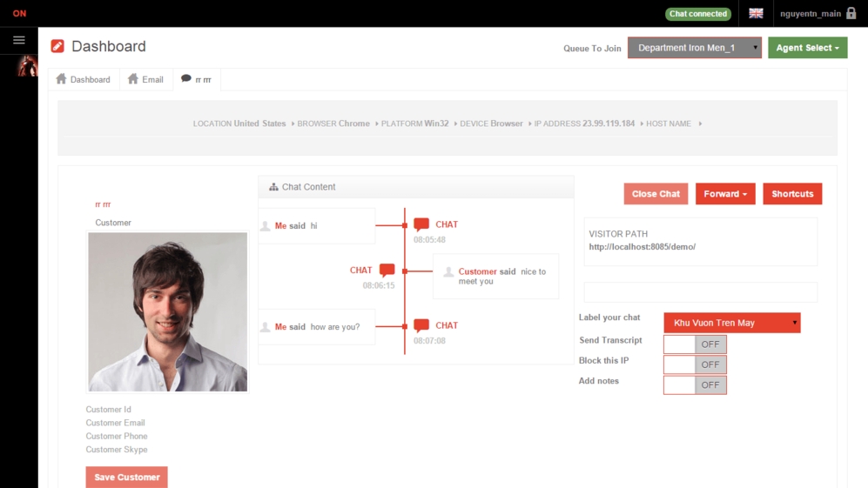Image resolution: width=868 pixels, height=488 pixels.
Task: Click the Save Customer button
Action: point(127,477)
